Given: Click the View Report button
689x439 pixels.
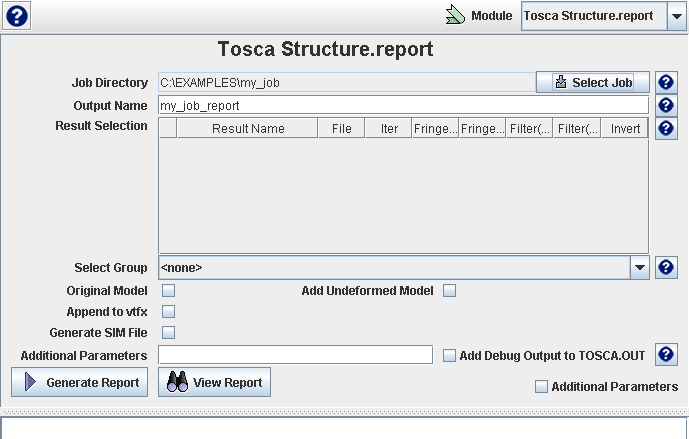Looking at the screenshot, I should click(x=214, y=382).
